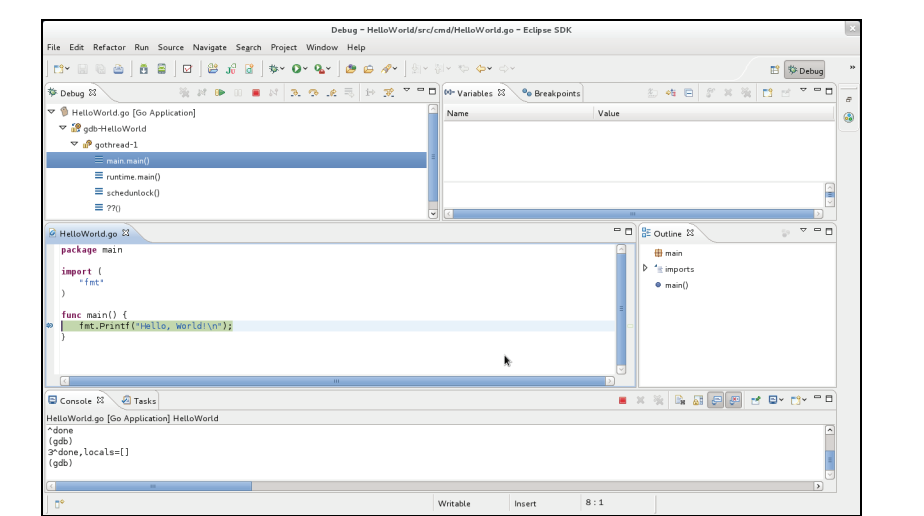Open the New wizard dropdown arrow
924x516 pixels.
[68, 69]
